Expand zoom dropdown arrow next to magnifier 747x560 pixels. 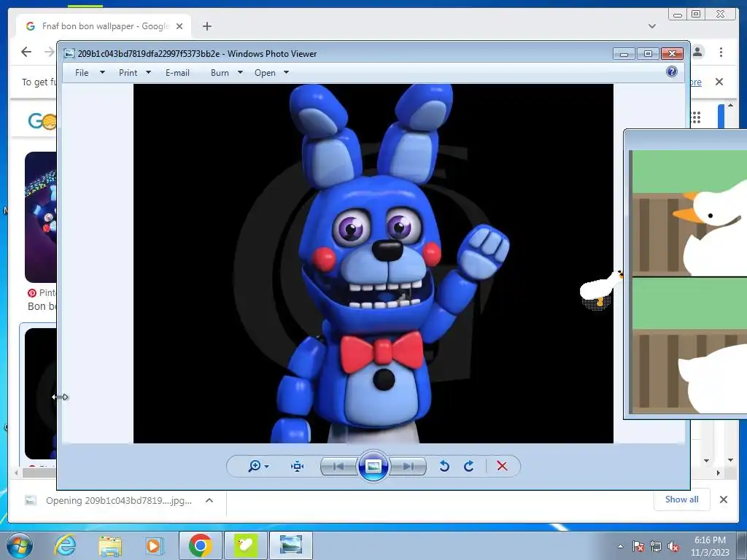tap(267, 467)
